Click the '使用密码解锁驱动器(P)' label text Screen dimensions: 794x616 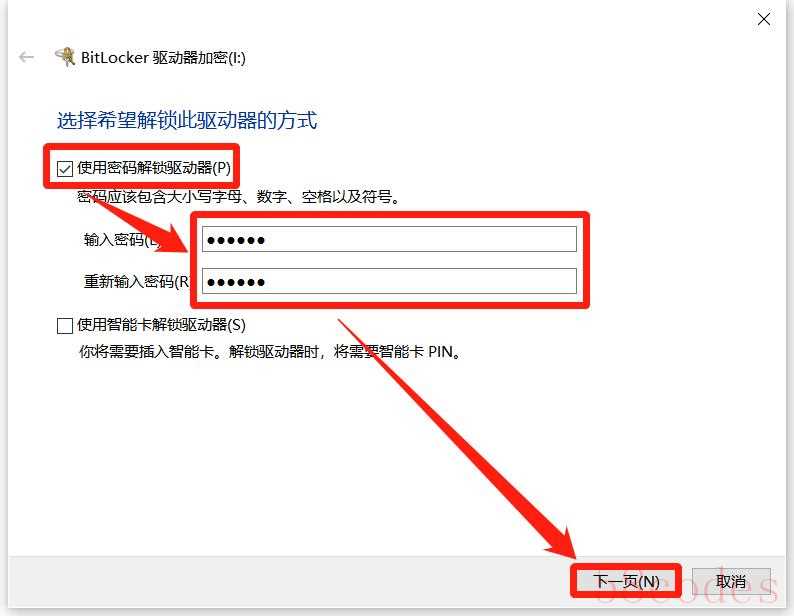tap(154, 168)
